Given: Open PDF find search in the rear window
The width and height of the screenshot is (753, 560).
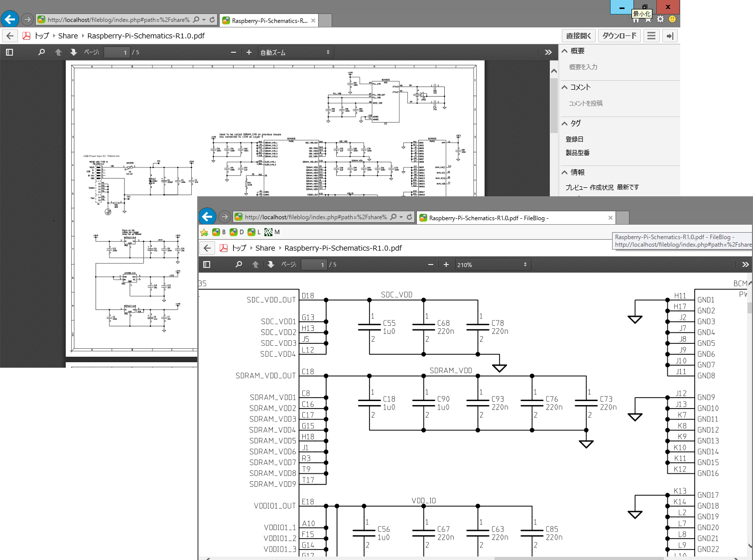Looking at the screenshot, I should 41,52.
